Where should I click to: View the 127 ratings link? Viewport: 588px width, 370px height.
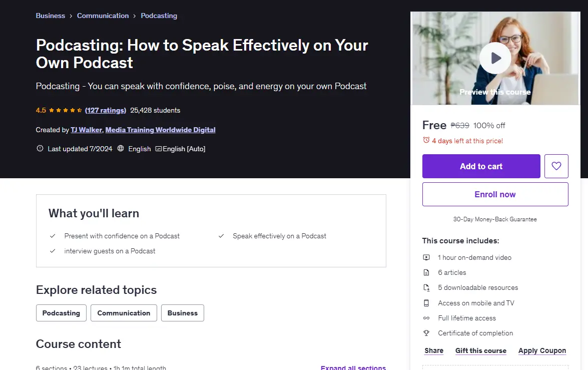(x=106, y=110)
